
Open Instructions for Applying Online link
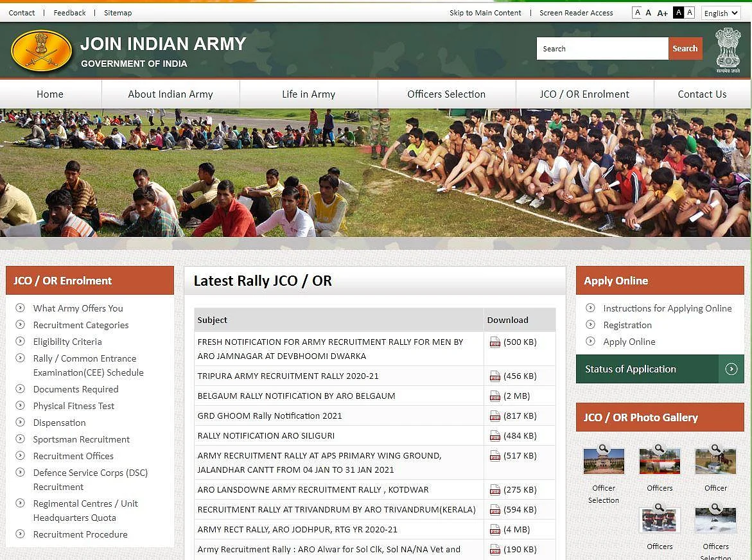coord(667,308)
